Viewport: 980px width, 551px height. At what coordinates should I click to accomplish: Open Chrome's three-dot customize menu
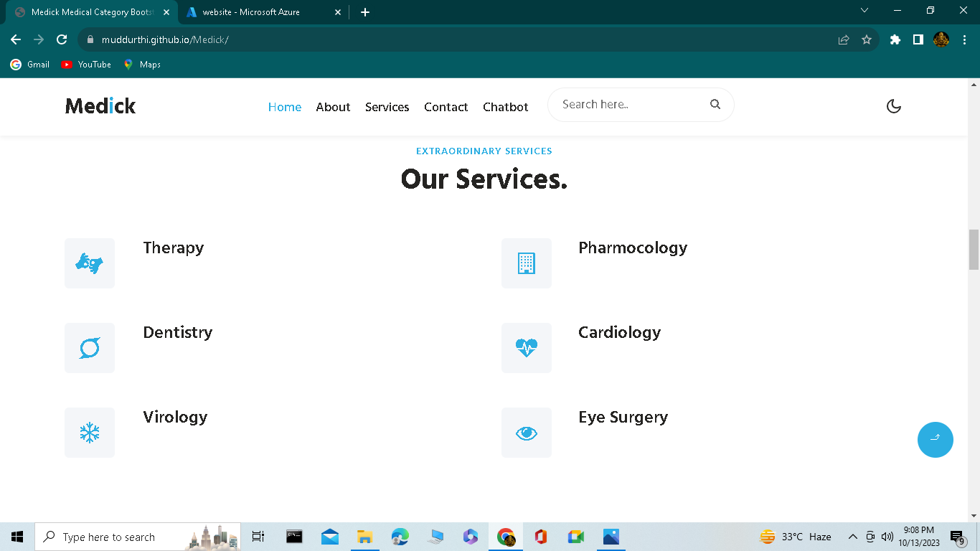[x=964, y=39]
